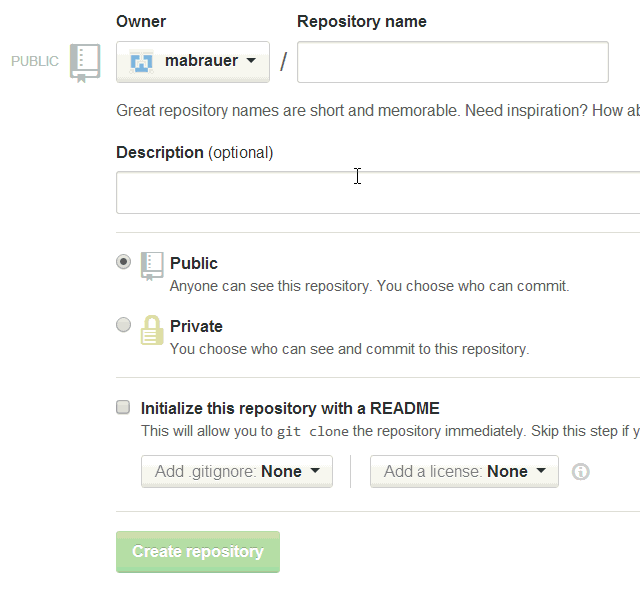Expand the Add .gitignore dropdown
The image size is (640, 600).
tap(237, 472)
